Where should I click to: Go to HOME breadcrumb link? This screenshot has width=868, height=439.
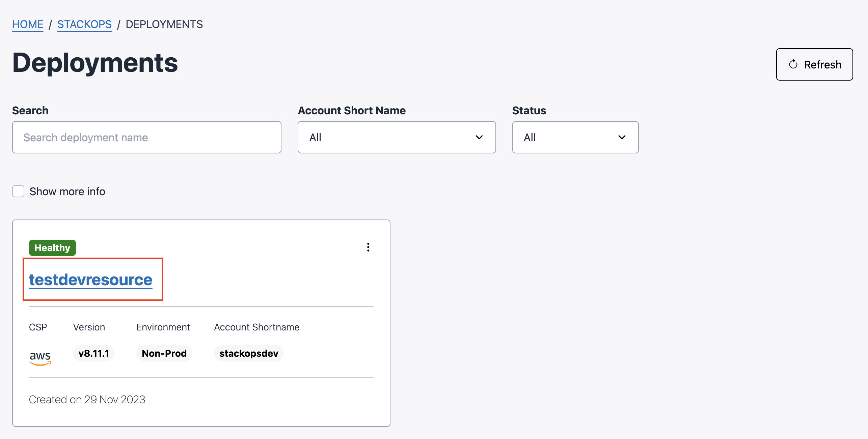click(28, 24)
